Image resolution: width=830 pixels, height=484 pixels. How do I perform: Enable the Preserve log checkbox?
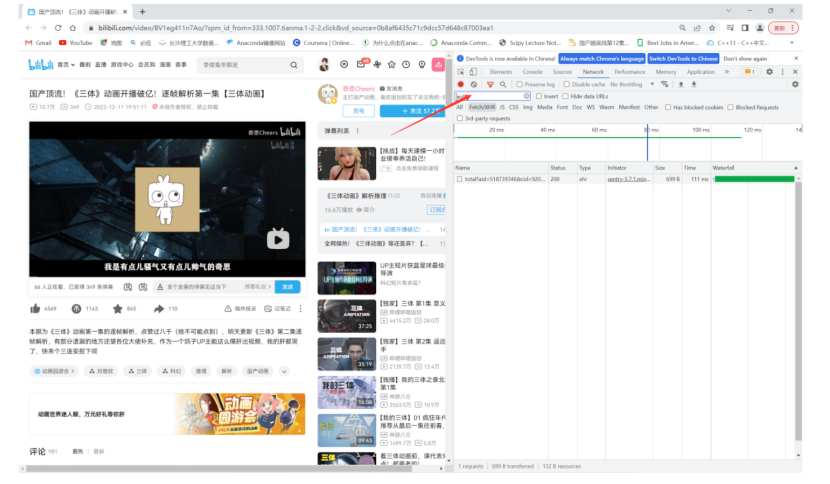pyautogui.click(x=519, y=84)
